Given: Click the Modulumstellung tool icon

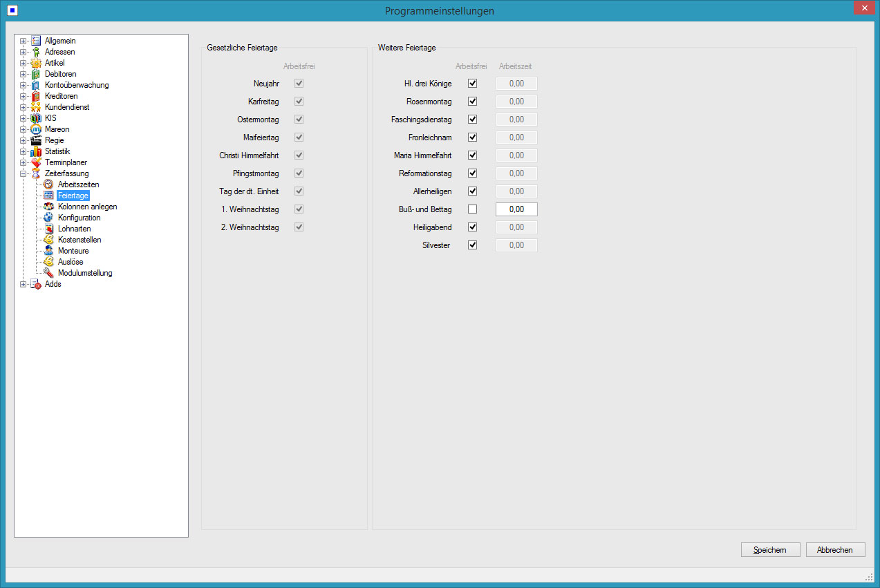Looking at the screenshot, I should pos(48,273).
